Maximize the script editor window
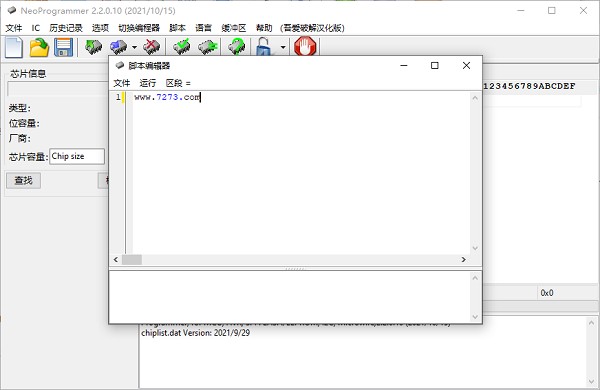600x390 pixels. coord(435,65)
